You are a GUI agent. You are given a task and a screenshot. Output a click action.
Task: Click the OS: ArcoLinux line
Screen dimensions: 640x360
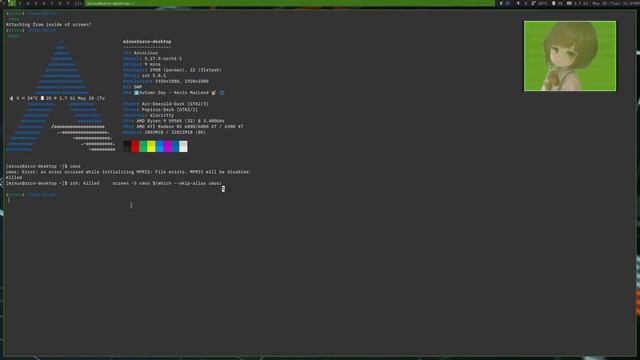(x=140, y=53)
